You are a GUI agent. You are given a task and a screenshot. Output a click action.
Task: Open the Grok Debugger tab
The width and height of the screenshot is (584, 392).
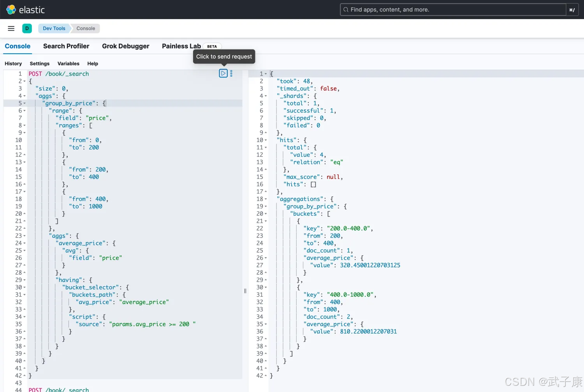coord(125,46)
